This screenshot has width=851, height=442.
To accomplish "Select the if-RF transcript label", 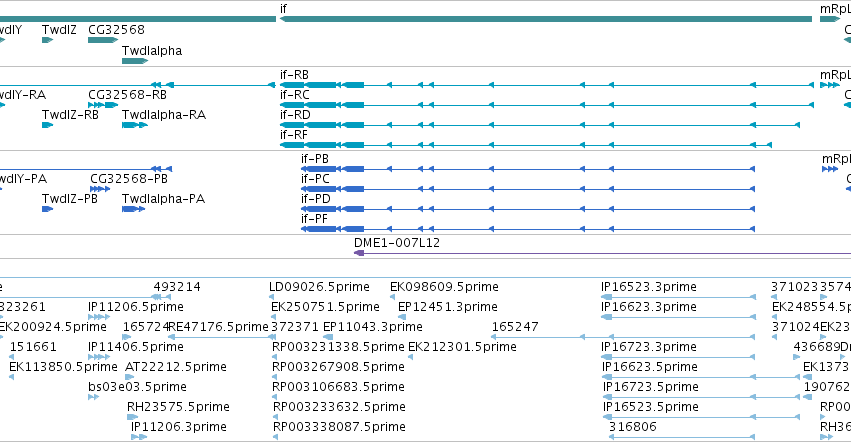I will pyautogui.click(x=294, y=135).
